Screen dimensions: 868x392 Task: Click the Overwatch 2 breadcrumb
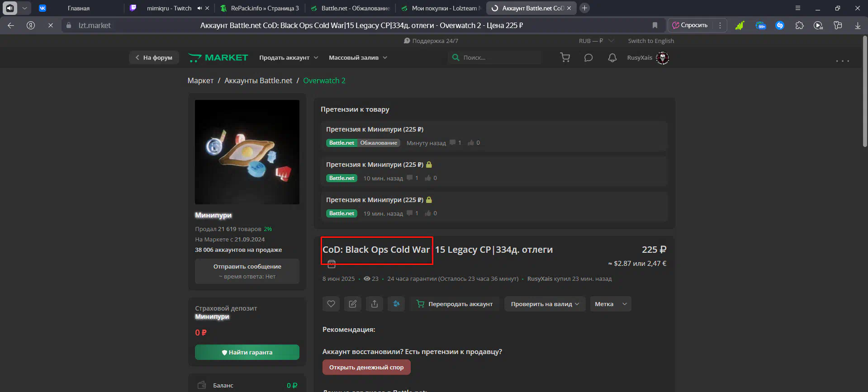click(x=324, y=80)
